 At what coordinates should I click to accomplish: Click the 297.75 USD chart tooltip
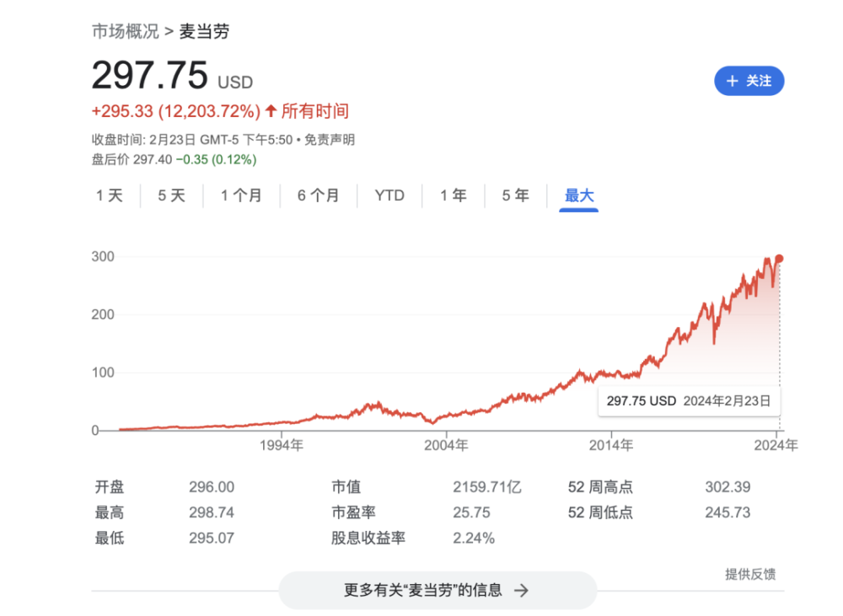tap(689, 401)
